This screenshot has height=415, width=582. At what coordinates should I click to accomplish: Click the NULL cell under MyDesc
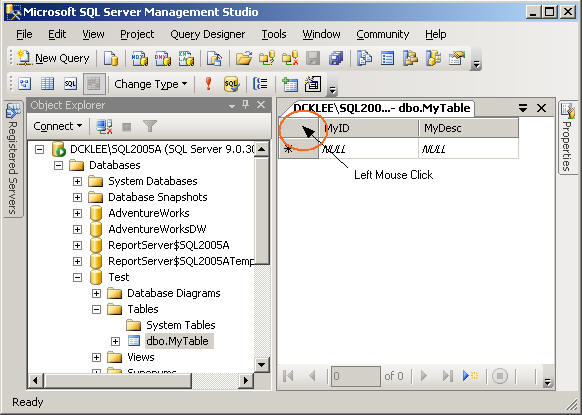468,149
